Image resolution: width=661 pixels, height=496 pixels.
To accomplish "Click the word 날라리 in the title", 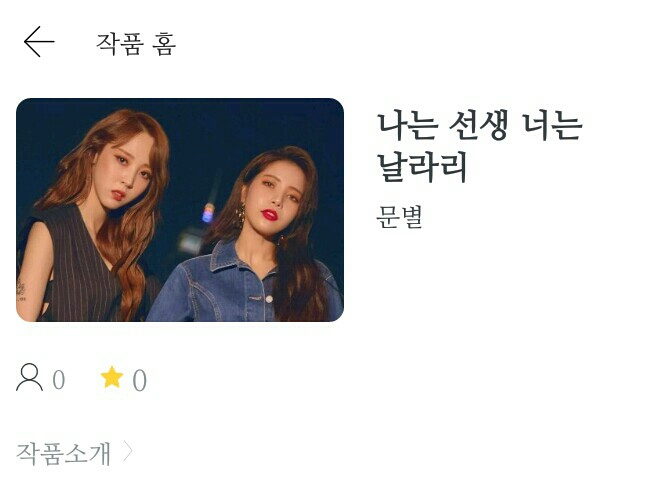I will click(422, 167).
